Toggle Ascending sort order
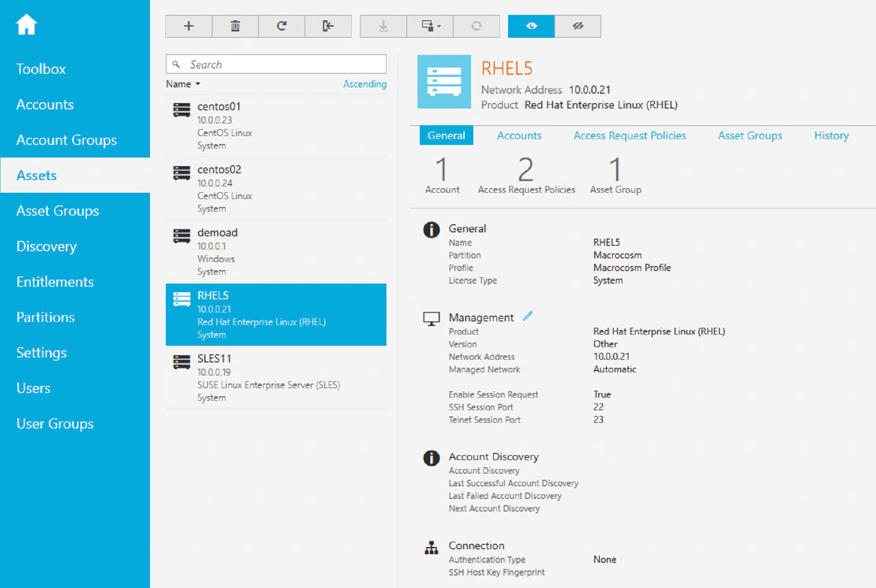Screen dimensions: 876x588 [x=364, y=84]
